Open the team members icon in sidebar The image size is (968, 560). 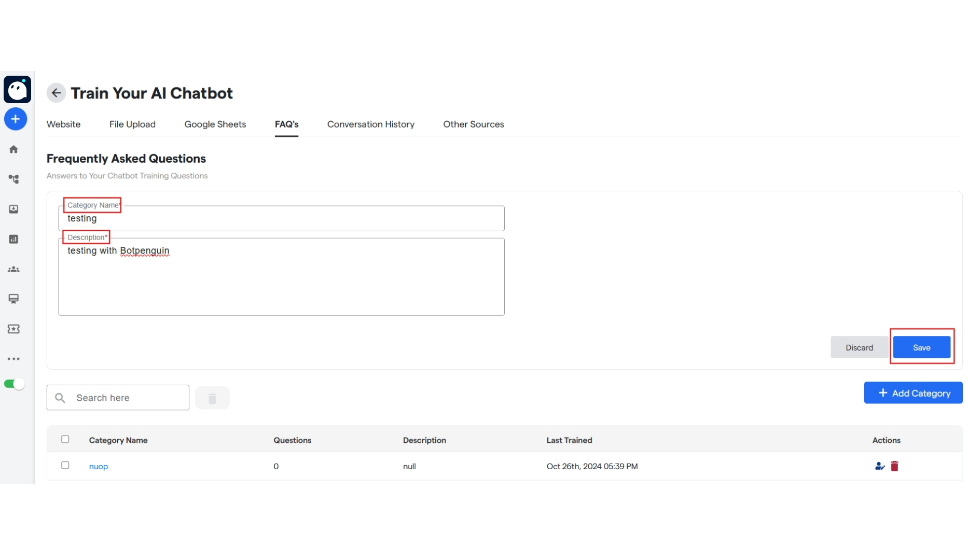coord(13,269)
